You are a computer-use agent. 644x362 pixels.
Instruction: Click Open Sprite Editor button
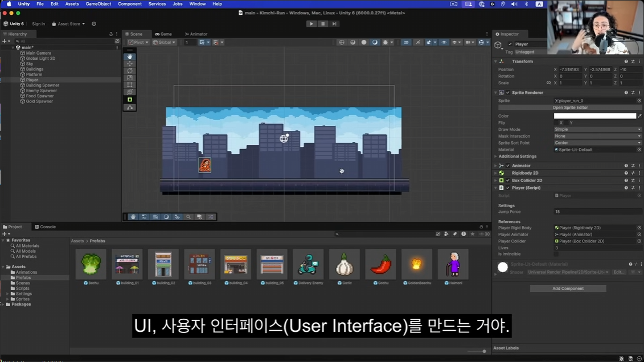pos(569,108)
